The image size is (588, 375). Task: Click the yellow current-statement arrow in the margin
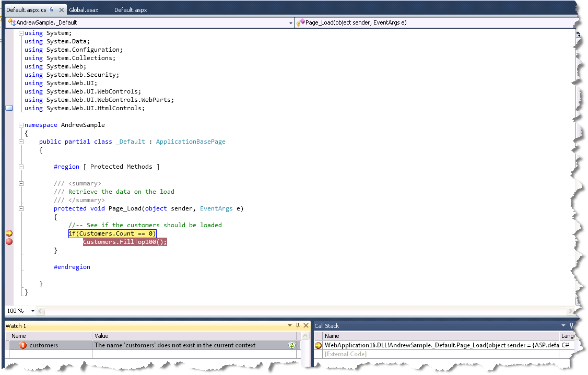click(x=9, y=233)
